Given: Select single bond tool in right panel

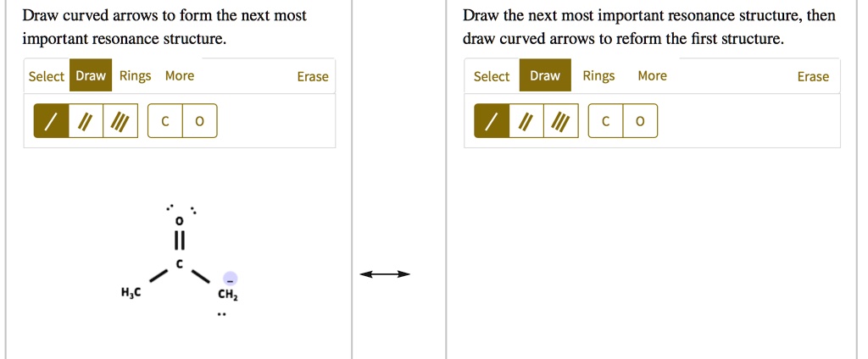Looking at the screenshot, I should point(492,120).
